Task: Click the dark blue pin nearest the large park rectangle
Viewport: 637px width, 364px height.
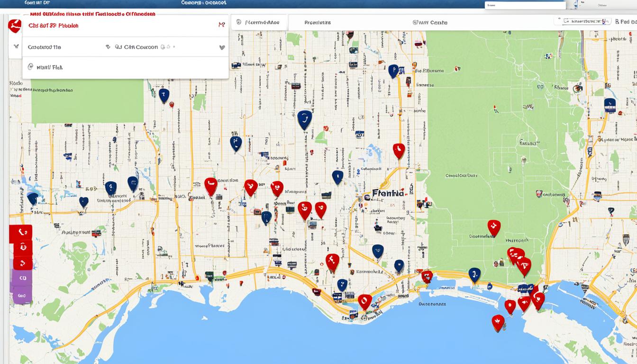Action: (x=164, y=95)
